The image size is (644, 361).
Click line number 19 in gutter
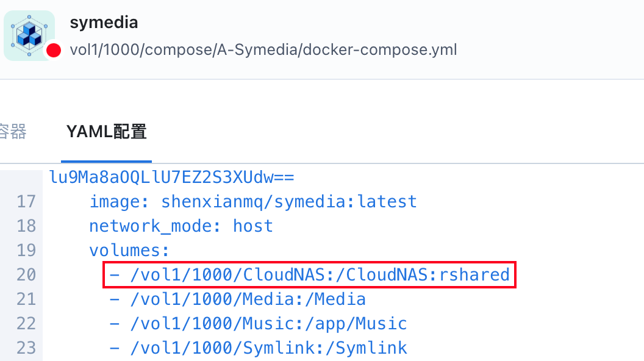point(26,251)
